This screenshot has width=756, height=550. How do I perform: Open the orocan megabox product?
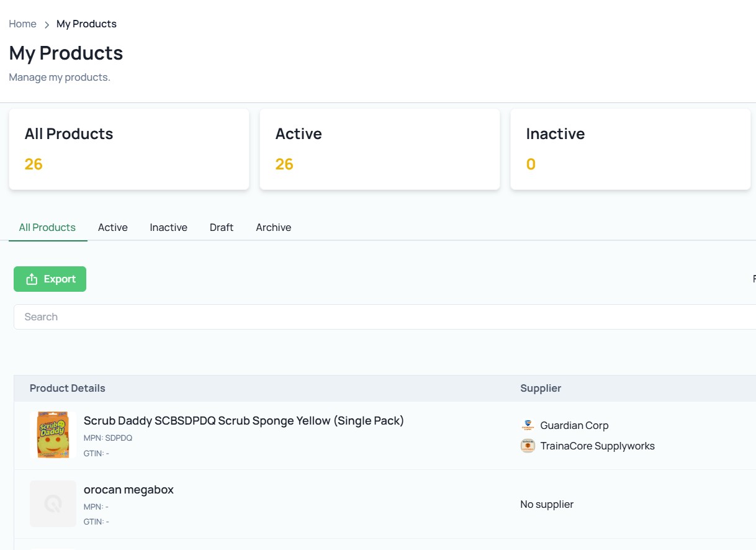click(x=128, y=489)
